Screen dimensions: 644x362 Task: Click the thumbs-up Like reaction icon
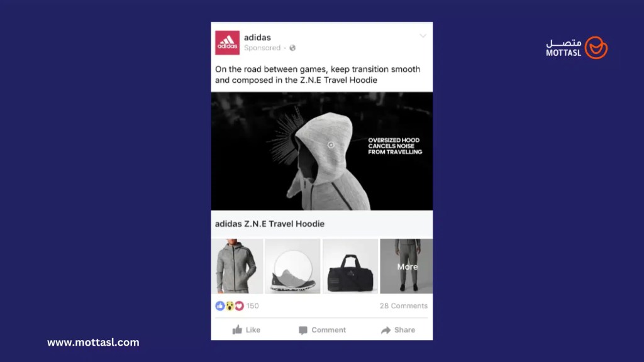(x=219, y=306)
